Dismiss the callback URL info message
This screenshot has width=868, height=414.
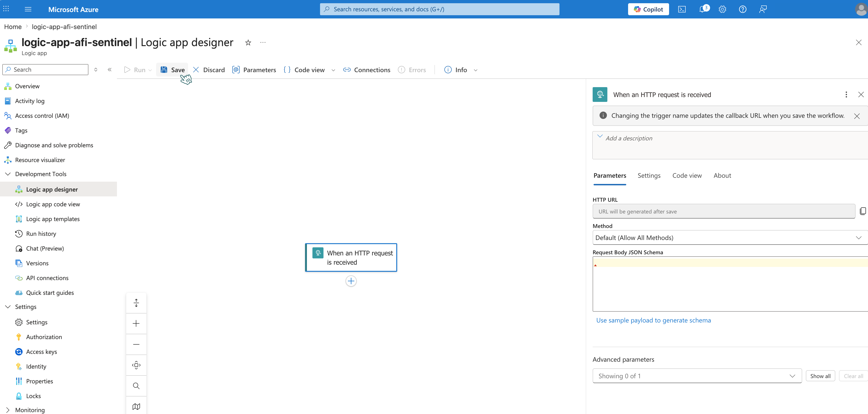(x=857, y=116)
